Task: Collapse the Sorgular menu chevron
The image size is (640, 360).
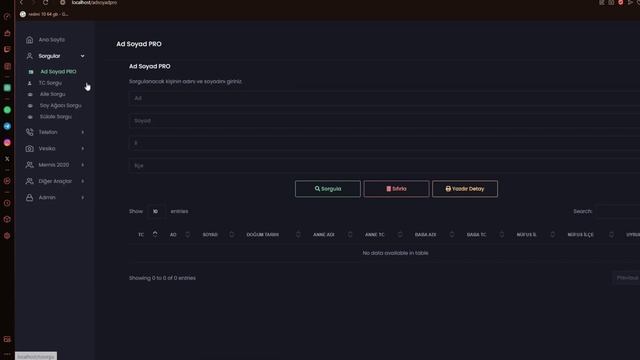Action: (x=82, y=56)
